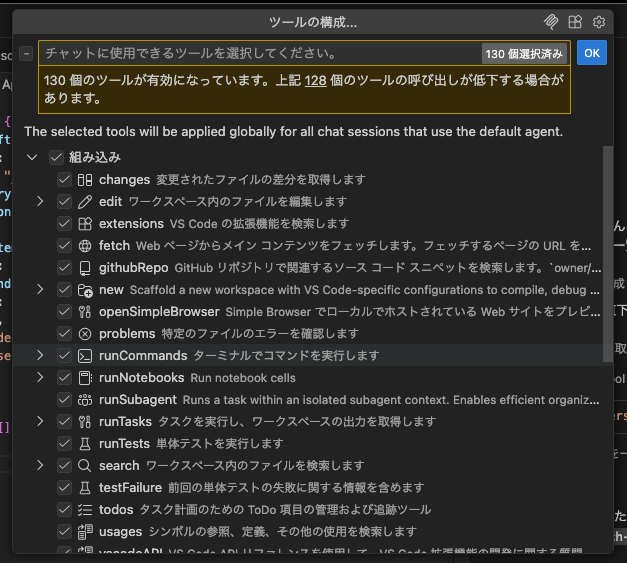Select the testFailure row label
This screenshot has height=563, width=627.
pos(130,488)
